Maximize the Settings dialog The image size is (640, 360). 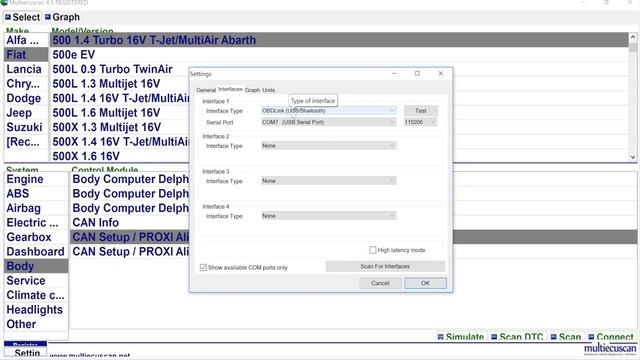[x=417, y=73]
